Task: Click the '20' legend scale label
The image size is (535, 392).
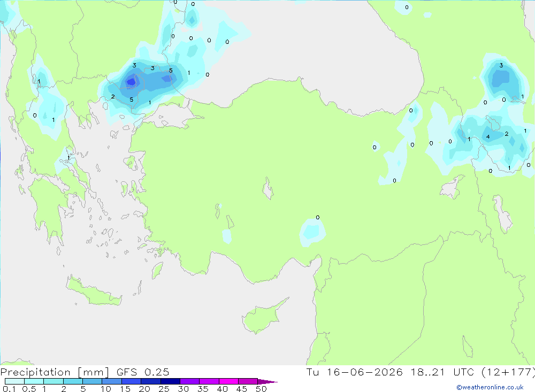Action: [144, 389]
